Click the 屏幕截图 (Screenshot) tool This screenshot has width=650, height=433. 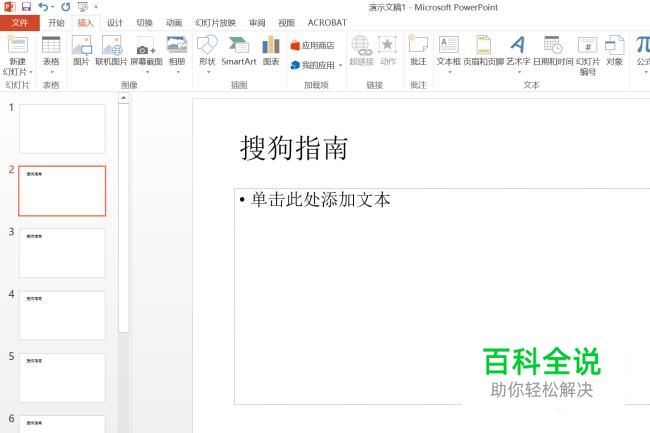pyautogui.click(x=146, y=50)
